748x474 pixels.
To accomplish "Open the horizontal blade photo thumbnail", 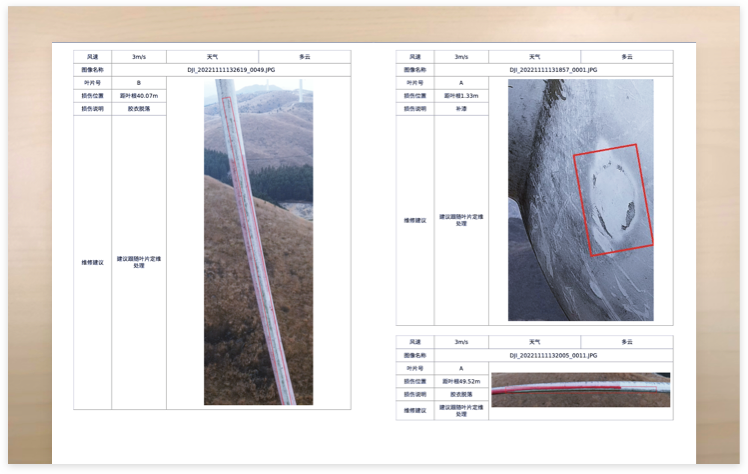I will pyautogui.click(x=580, y=390).
